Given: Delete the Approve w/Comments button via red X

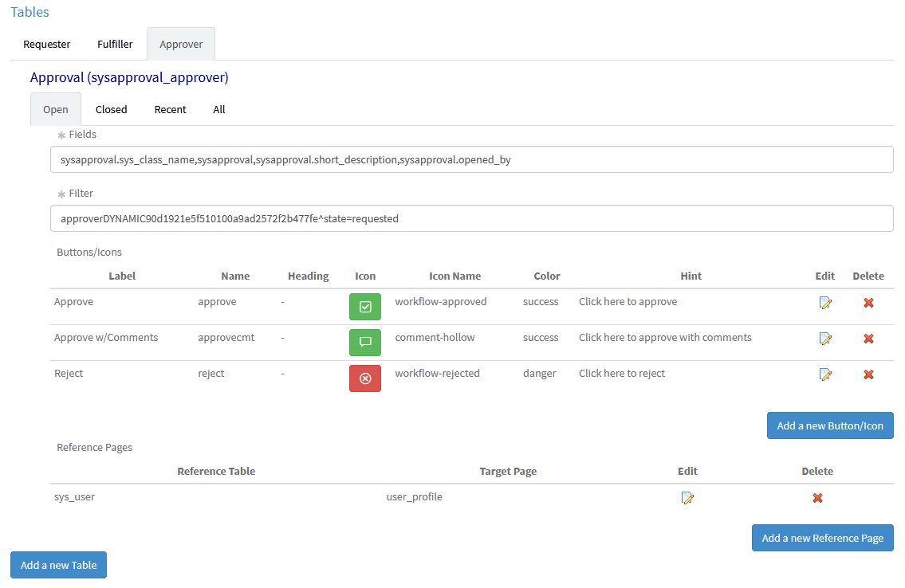Looking at the screenshot, I should (868, 338).
